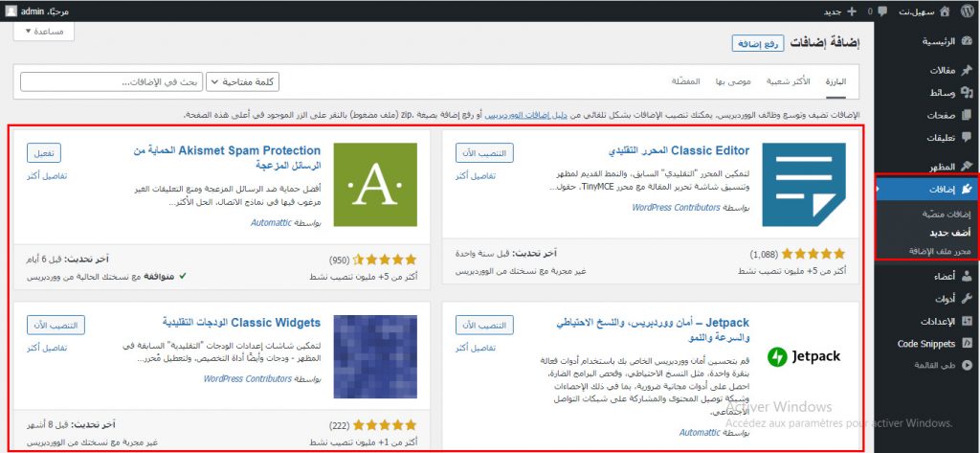
Task: Click Install Now for Classic Editor
Action: point(485,153)
